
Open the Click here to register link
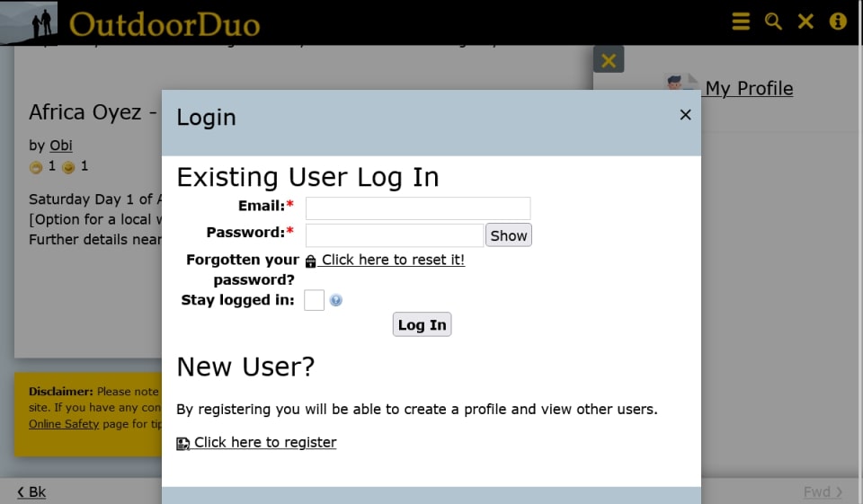coord(264,442)
